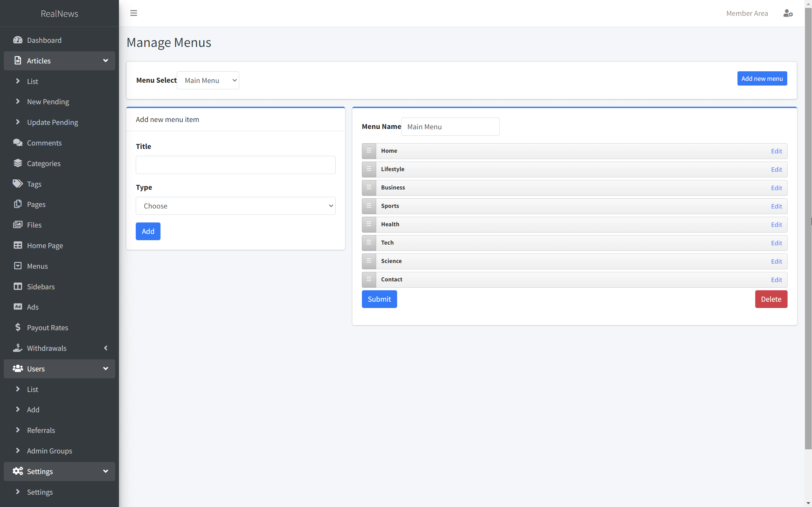The image size is (812, 507).
Task: Select the Comments sidebar icon
Action: (x=18, y=143)
